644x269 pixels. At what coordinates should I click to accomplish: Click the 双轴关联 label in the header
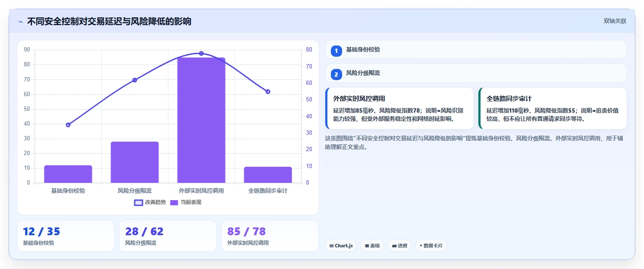(x=615, y=21)
